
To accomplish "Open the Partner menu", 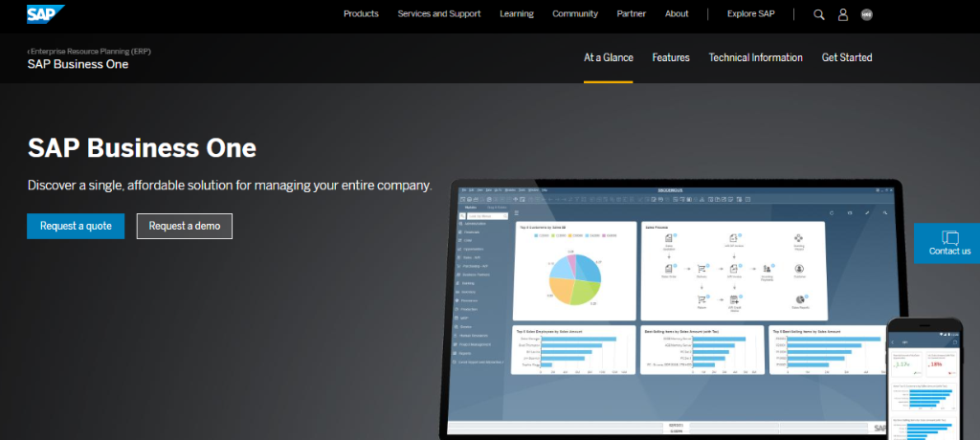I will [632, 13].
